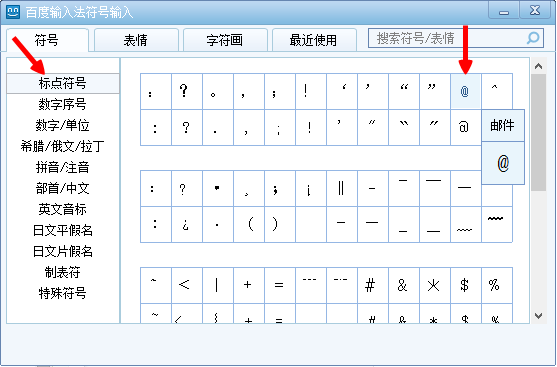Insert the opening double quotation mark “

(x=404, y=91)
